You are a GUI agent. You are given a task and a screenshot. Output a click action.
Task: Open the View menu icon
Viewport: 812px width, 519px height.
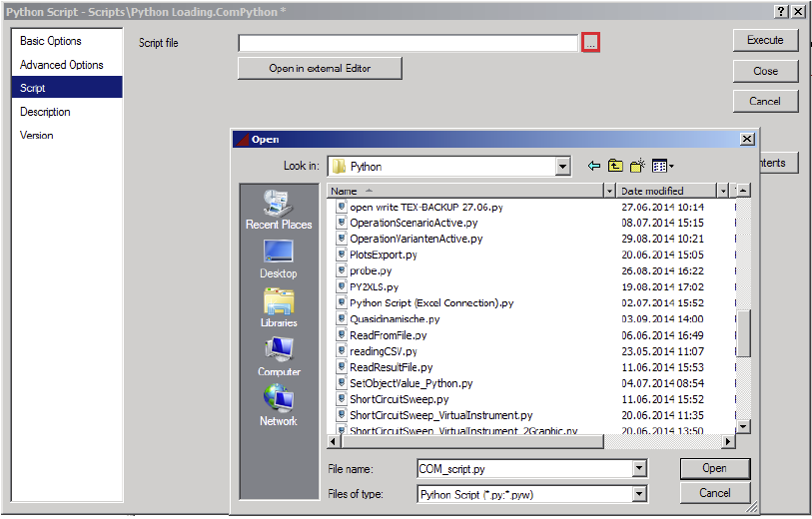click(x=663, y=166)
